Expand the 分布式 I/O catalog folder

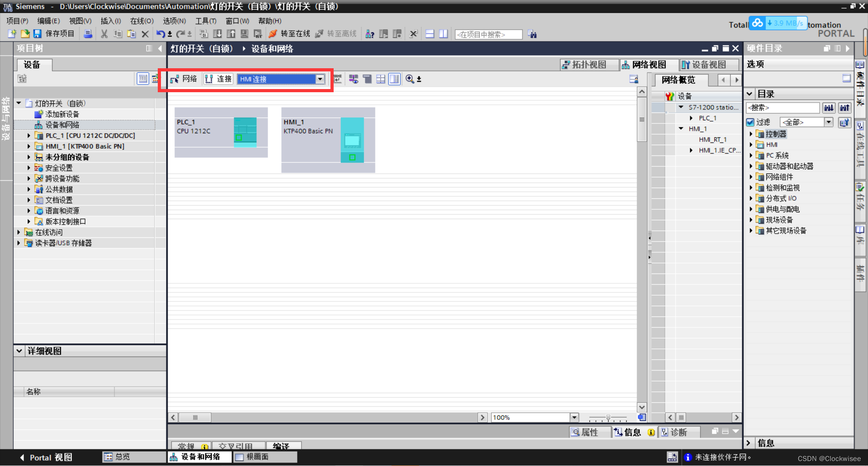tap(751, 198)
